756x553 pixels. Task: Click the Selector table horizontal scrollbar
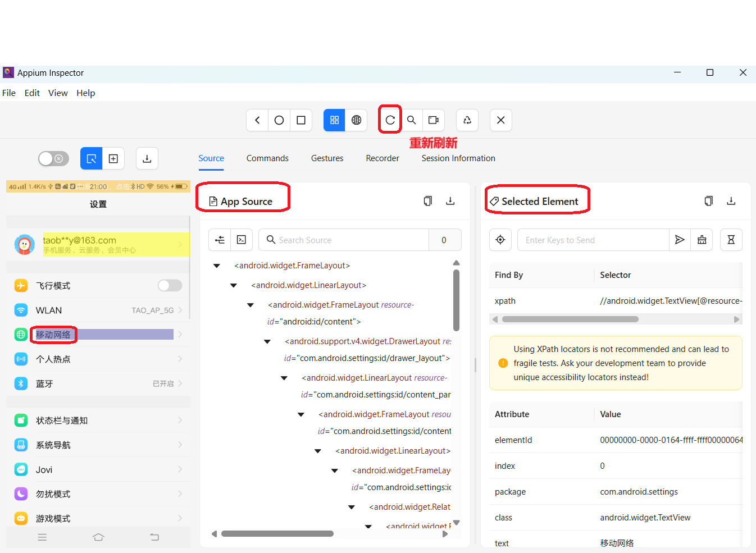[x=570, y=319]
